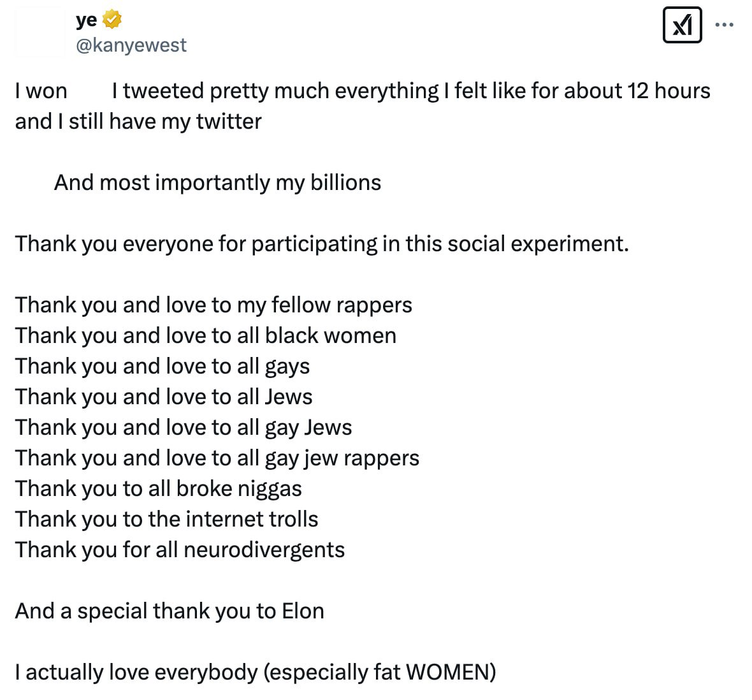Screen dimensions: 752x700
Task: Click the line ending with "gay jew rappers"
Action: (x=217, y=458)
